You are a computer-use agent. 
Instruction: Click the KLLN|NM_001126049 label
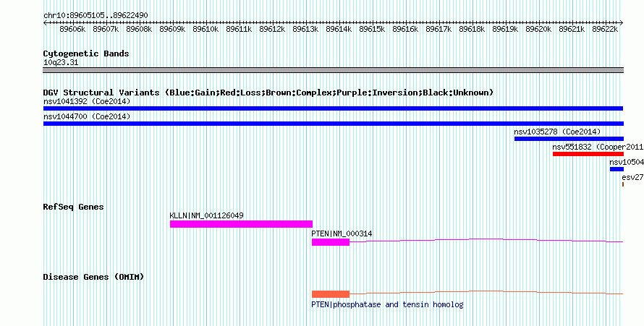207,215
